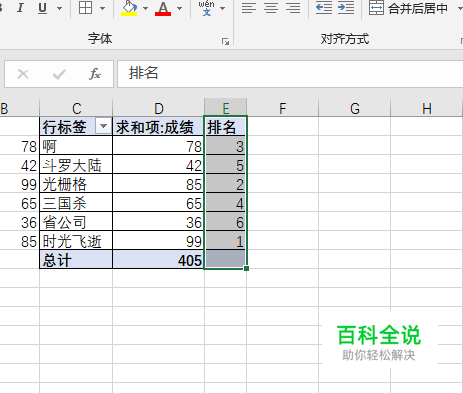The width and height of the screenshot is (463, 393).
Task: Click the phonetic guide wén icon
Action: click(x=207, y=8)
